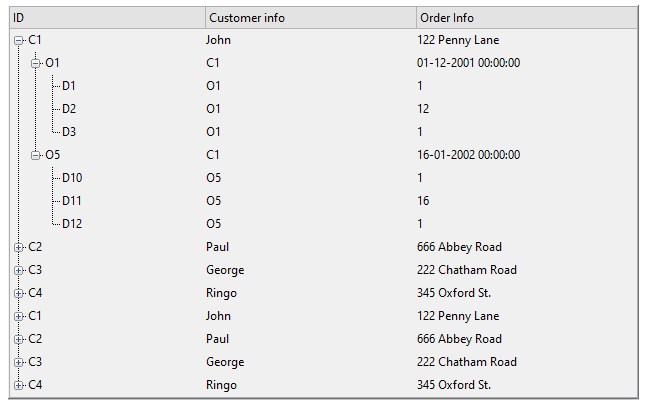Click the 01-12-2001 order date cell
Screen dimensions: 648x408
pos(468,63)
